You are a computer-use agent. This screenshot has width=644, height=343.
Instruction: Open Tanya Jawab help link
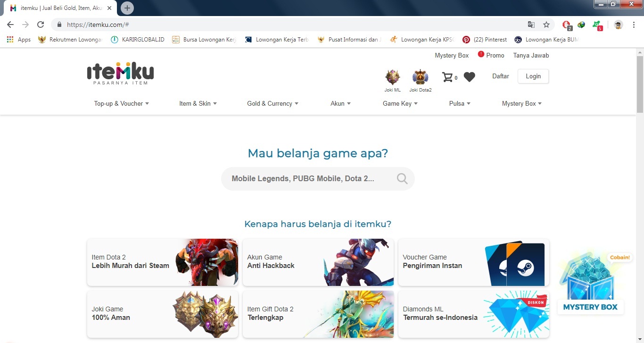tap(531, 55)
